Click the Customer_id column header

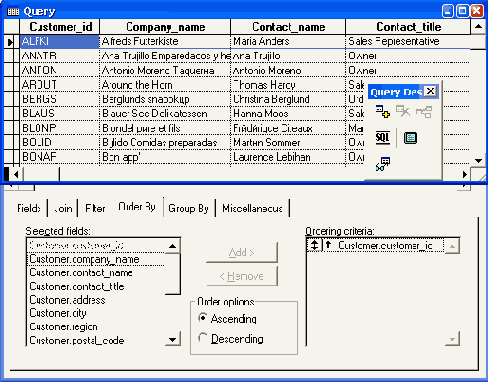point(60,27)
